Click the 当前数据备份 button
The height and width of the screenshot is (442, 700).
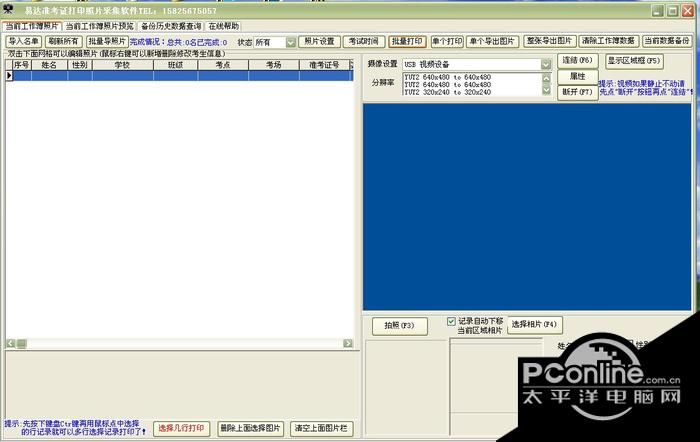[667, 41]
